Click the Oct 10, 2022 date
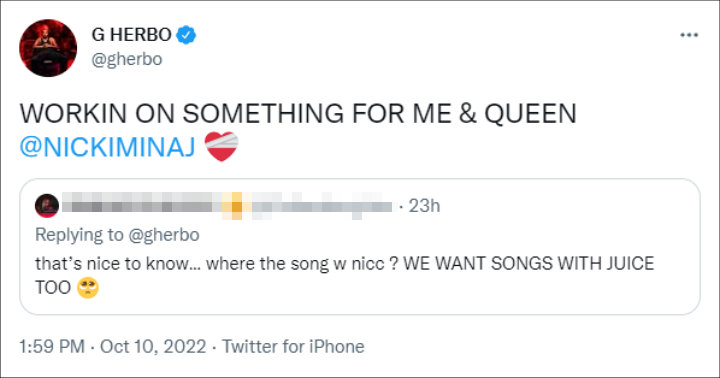Screen dimensions: 720x378 tap(153, 346)
